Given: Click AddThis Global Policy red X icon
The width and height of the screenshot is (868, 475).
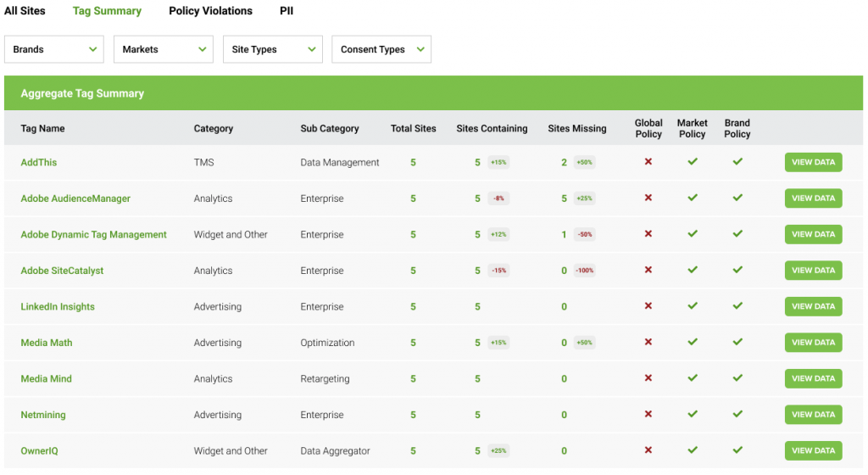Looking at the screenshot, I should point(648,162).
